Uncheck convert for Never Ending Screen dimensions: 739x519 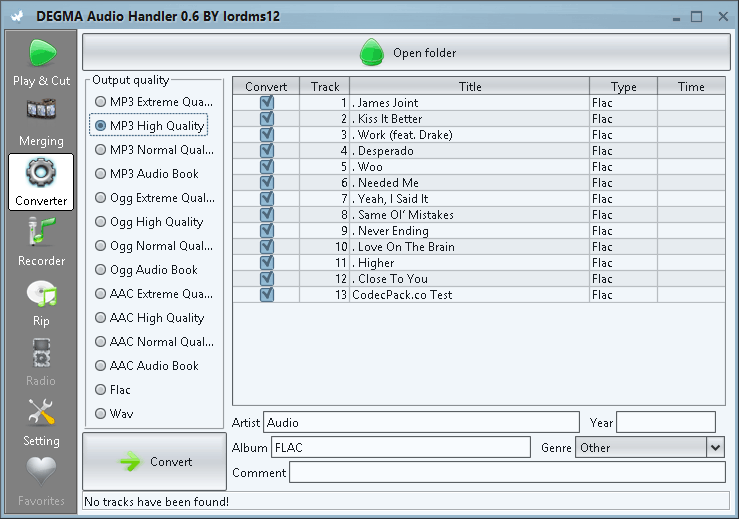[x=267, y=231]
